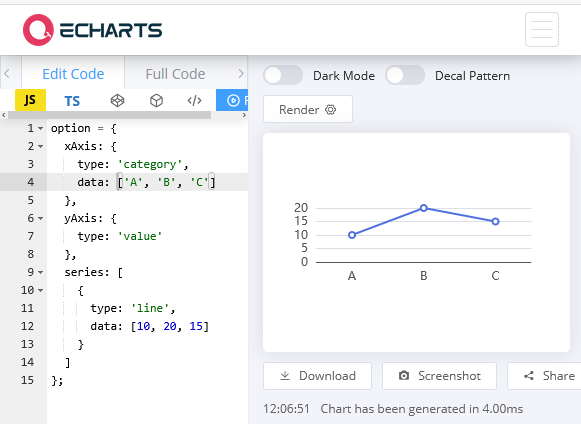Image resolution: width=581 pixels, height=424 pixels.
Task: Open example in CodeSandbox cube icon
Action: 156,100
